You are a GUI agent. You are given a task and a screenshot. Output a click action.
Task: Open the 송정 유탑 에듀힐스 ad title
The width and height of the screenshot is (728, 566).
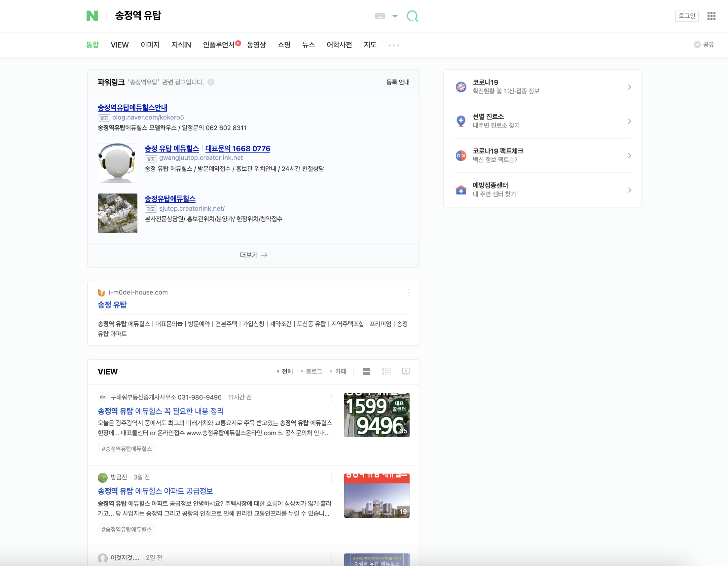[x=172, y=148]
